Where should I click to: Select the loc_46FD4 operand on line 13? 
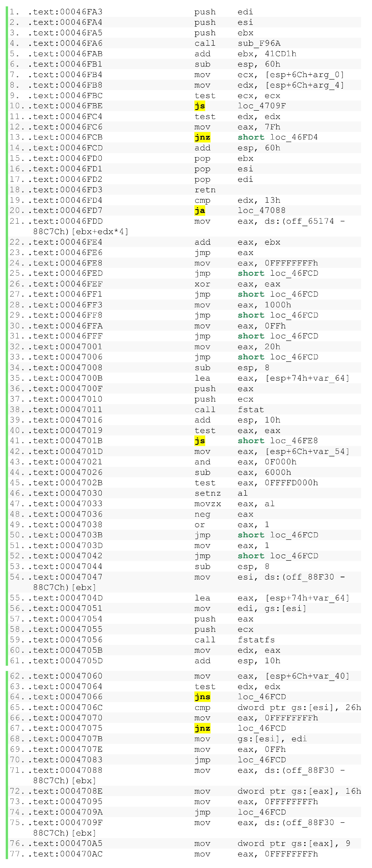pyautogui.click(x=294, y=137)
